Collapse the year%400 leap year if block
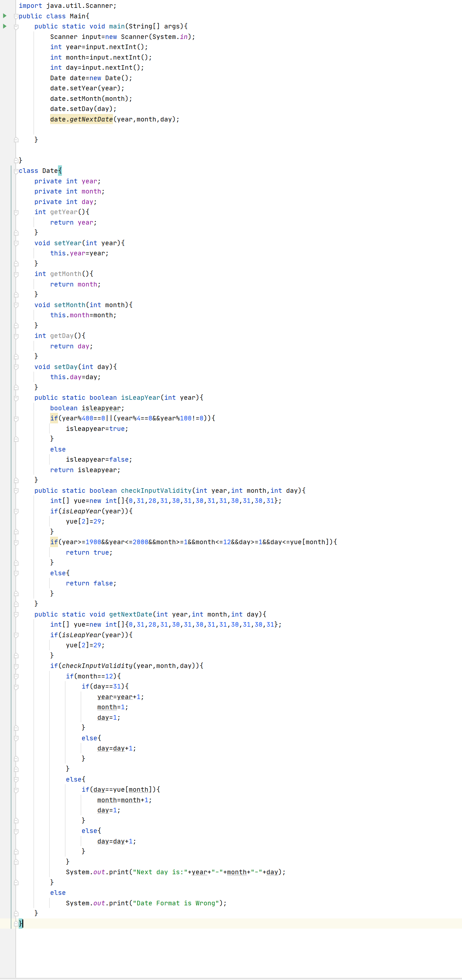462x980 pixels. (x=16, y=418)
